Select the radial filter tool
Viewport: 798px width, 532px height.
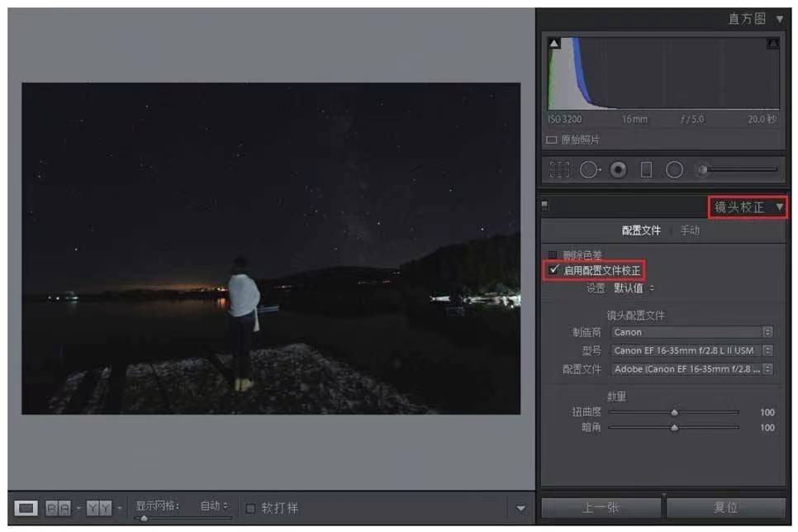click(674, 169)
